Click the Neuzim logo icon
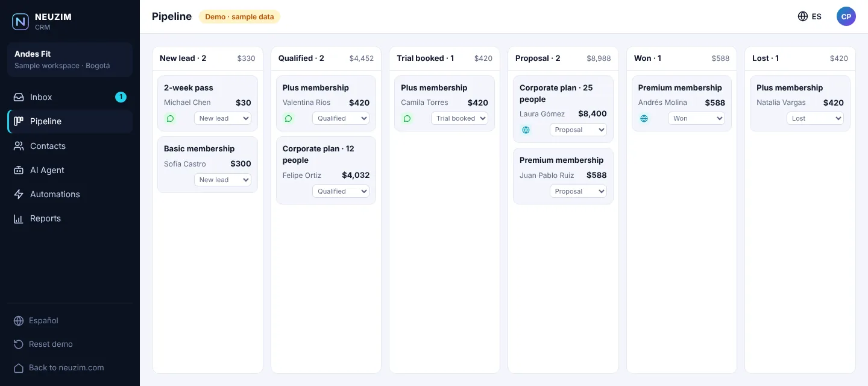The width and height of the screenshot is (868, 386). click(x=20, y=22)
